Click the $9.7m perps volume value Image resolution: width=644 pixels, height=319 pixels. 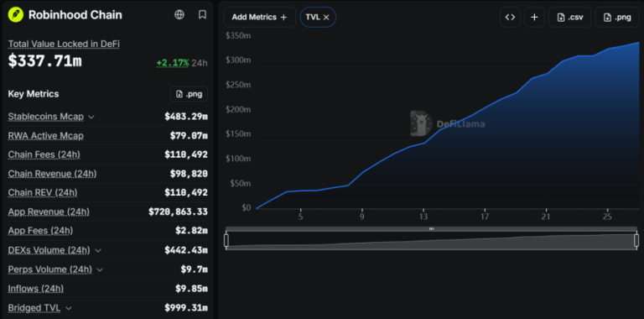195,269
